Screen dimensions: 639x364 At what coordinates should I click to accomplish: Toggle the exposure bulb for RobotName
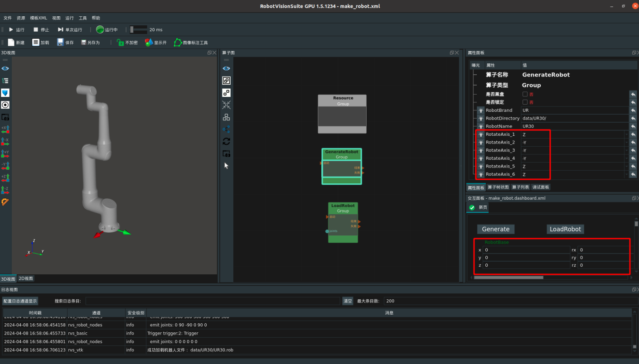[480, 126]
